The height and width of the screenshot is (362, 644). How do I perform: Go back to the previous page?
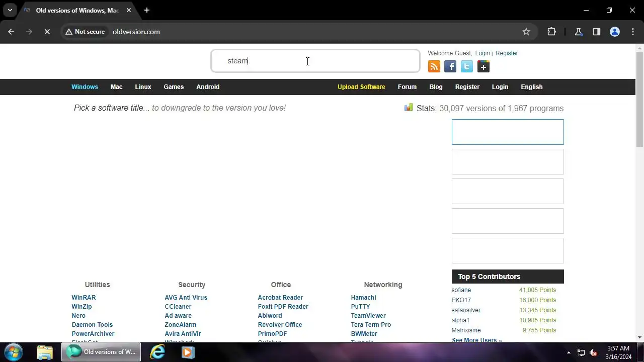(x=11, y=32)
